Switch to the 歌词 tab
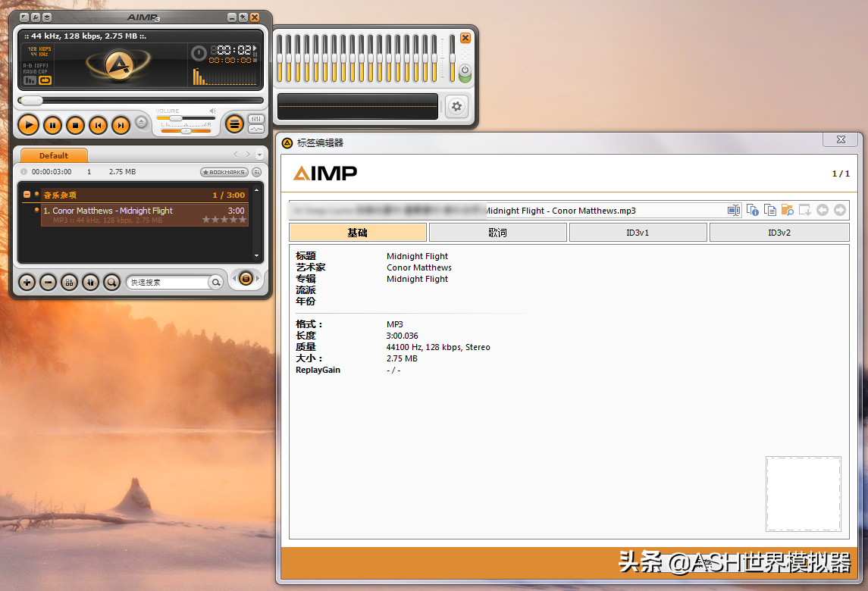 497,233
